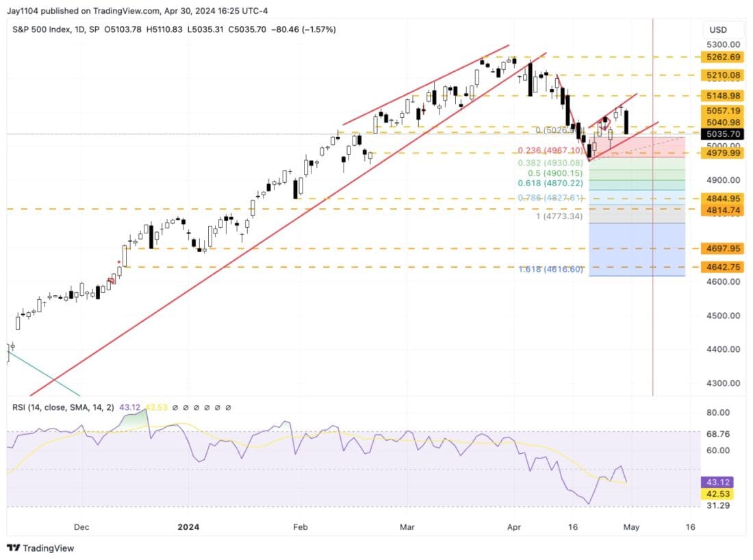Click the 4300.00 price axis label
This screenshot has height=560, width=753.
pos(723,383)
